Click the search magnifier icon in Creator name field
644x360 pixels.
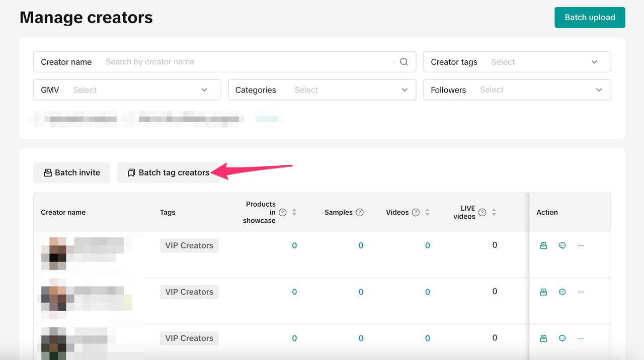pyautogui.click(x=404, y=62)
